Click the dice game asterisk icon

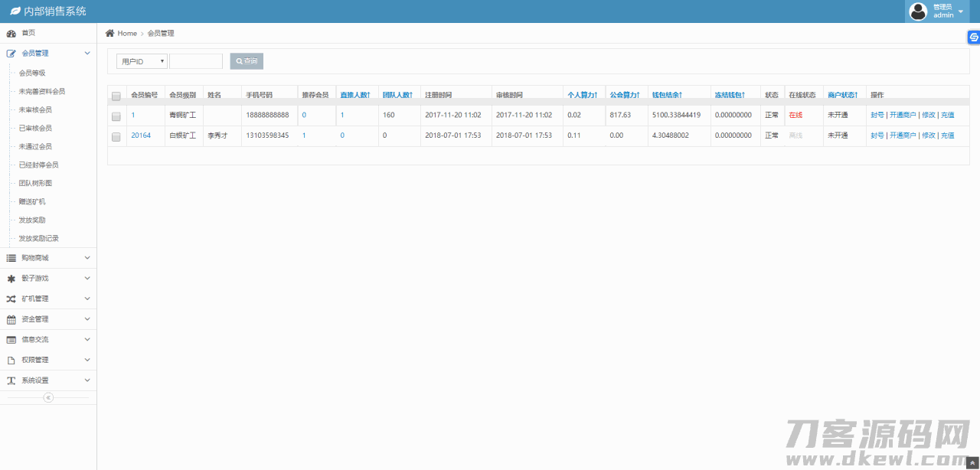11,279
